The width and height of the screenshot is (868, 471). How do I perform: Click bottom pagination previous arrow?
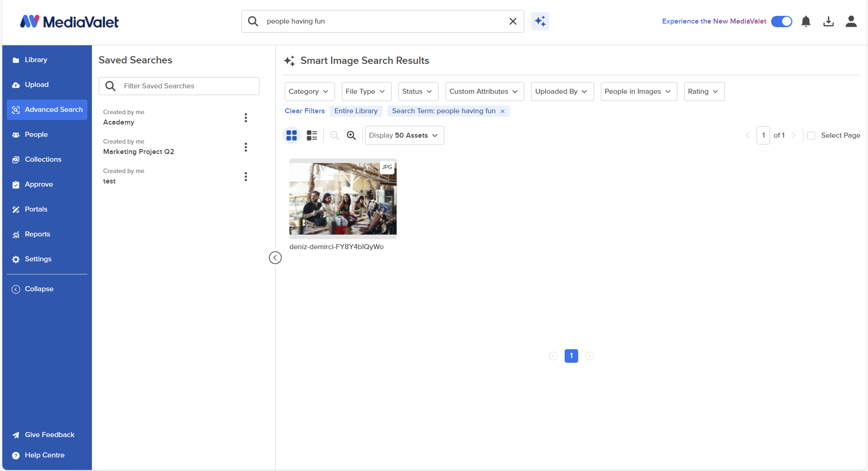point(553,356)
